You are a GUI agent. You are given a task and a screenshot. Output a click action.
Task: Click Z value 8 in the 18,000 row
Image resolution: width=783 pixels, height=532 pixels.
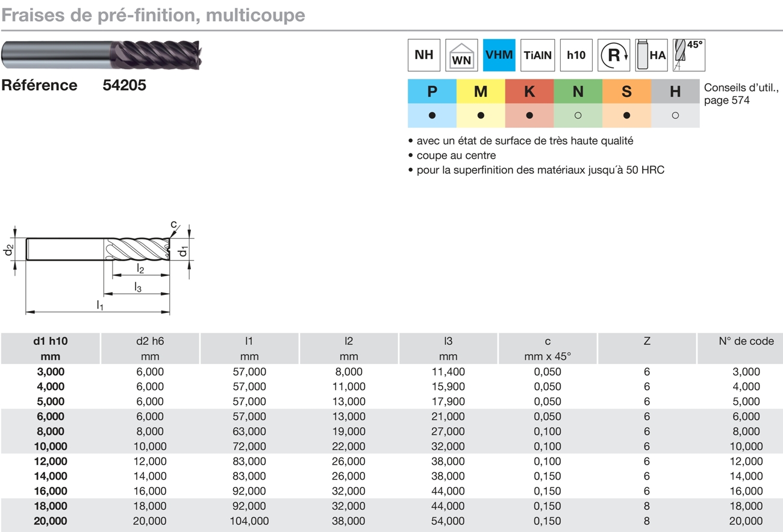point(647,506)
